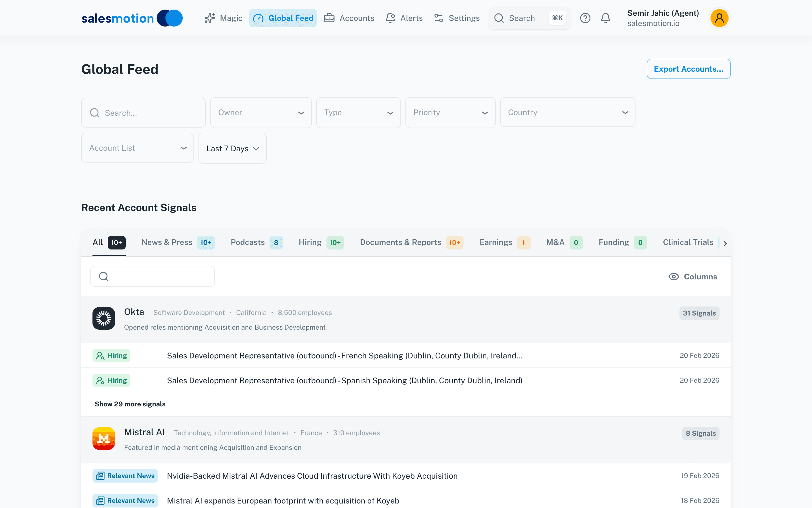
Task: Open Spanish Speaking SDR job signal
Action: tap(345, 380)
